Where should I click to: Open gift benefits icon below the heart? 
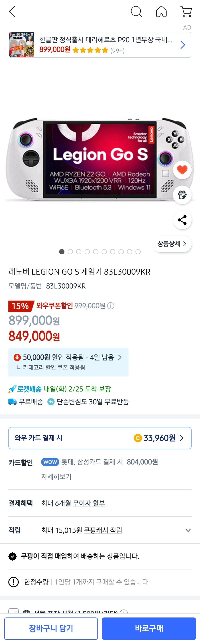182,195
